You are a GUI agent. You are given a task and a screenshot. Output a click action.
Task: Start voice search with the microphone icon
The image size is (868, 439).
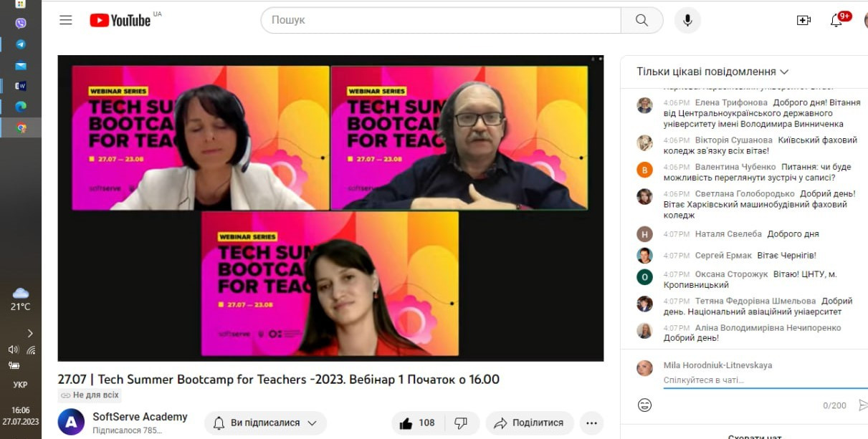[687, 20]
